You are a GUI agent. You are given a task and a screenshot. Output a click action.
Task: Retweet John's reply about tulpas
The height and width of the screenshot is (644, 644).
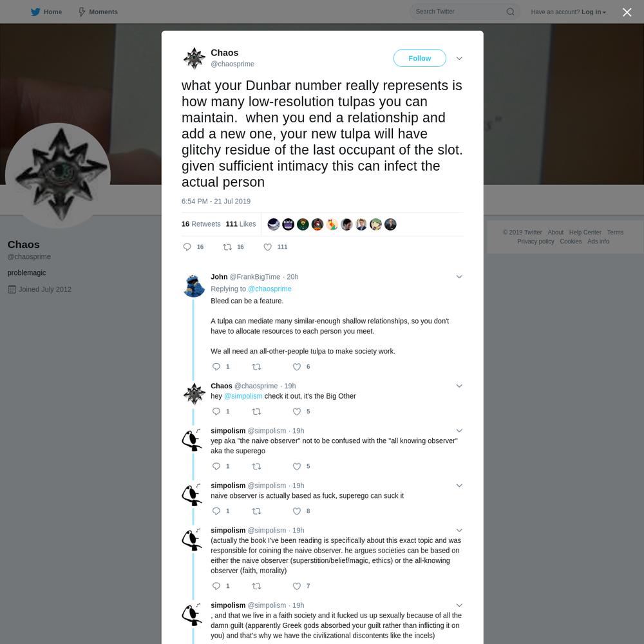[x=256, y=367]
